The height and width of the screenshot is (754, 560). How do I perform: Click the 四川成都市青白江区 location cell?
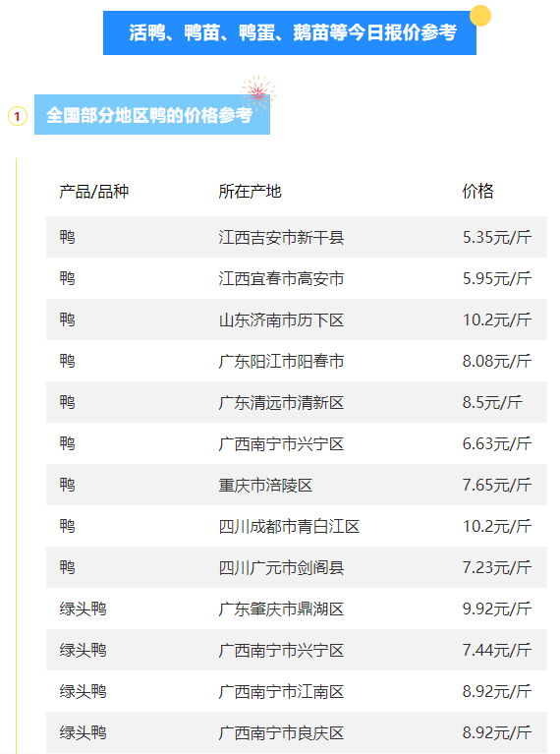coord(289,527)
